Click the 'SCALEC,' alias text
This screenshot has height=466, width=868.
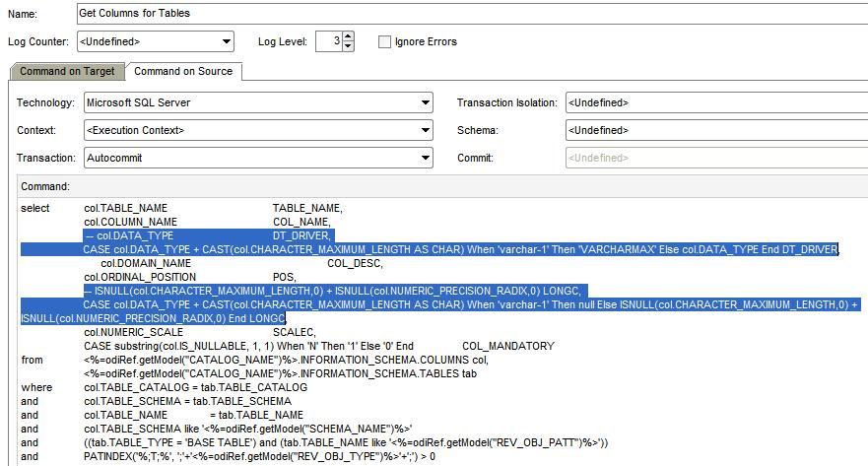coord(295,333)
